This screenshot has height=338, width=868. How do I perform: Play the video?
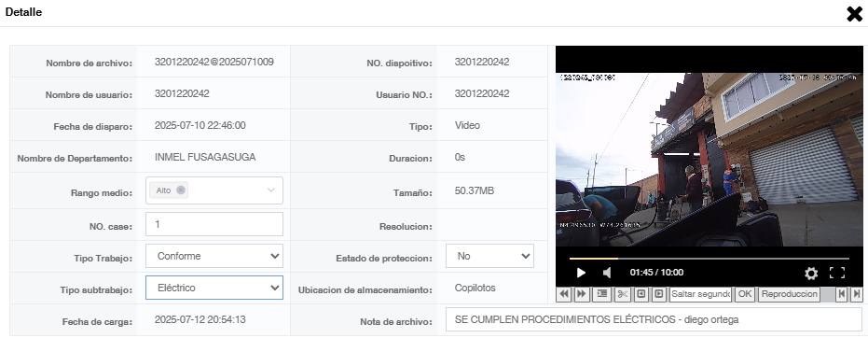[x=581, y=273]
